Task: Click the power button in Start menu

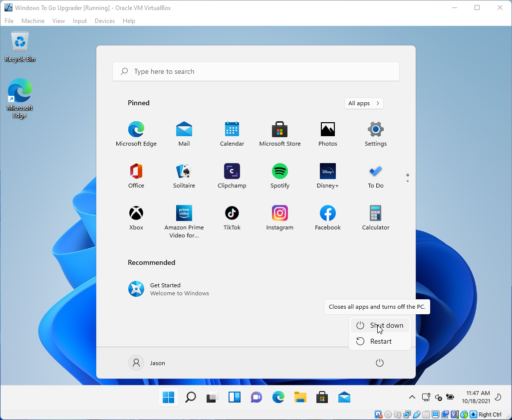Action: point(379,363)
